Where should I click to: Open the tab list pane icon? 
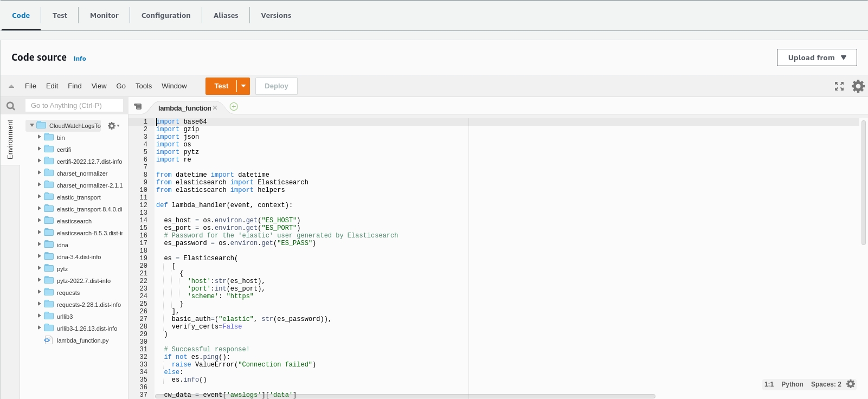tap(138, 107)
